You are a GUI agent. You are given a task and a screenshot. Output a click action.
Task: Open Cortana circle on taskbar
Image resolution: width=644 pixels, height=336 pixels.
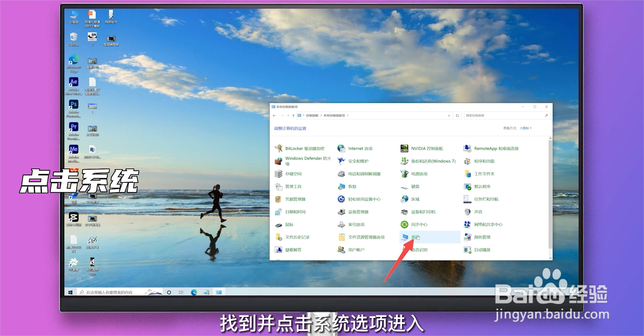[x=169, y=292]
